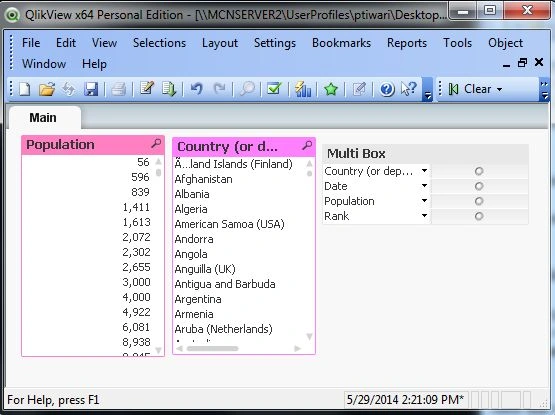This screenshot has width=555, height=415.
Task: Click the Undo arrow icon
Action: (196, 89)
